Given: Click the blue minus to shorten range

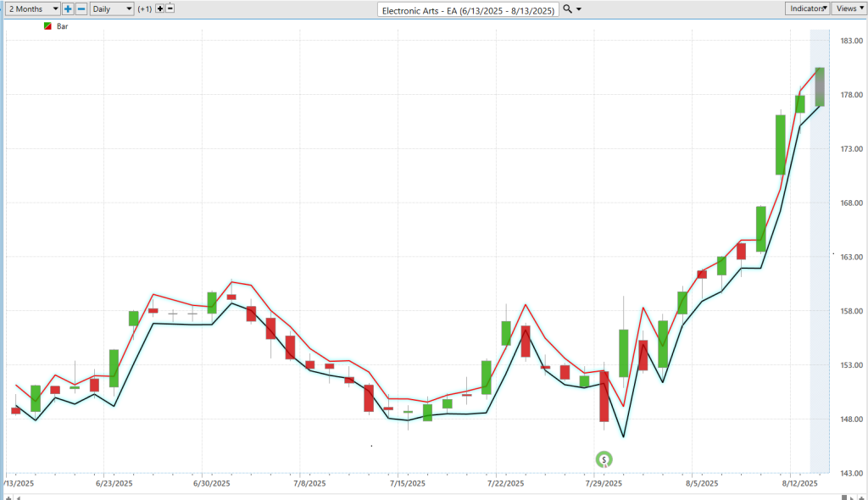Looking at the screenshot, I should [x=81, y=8].
